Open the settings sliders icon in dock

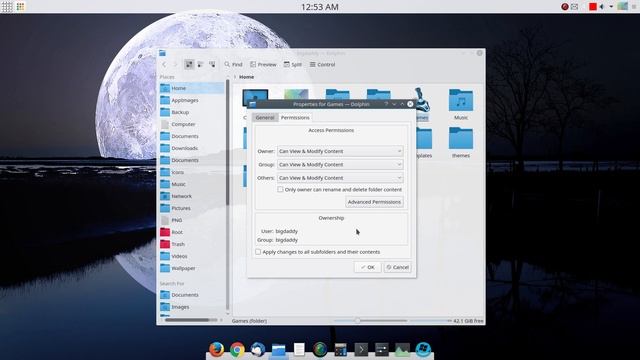pos(382,349)
